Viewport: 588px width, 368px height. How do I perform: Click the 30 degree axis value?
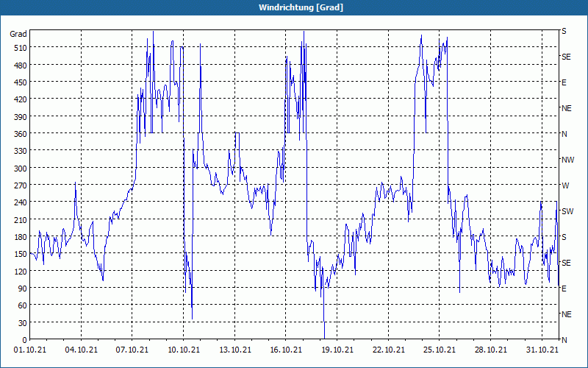23,323
